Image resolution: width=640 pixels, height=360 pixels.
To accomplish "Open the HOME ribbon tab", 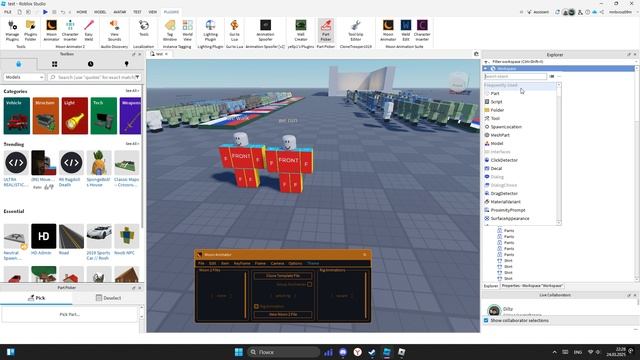I will tap(82, 12).
